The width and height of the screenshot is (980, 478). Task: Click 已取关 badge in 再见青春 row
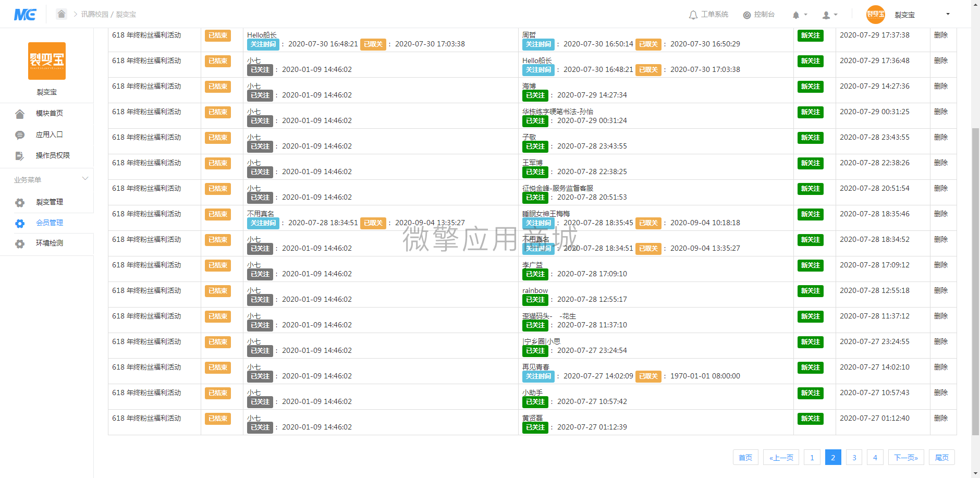tap(648, 376)
